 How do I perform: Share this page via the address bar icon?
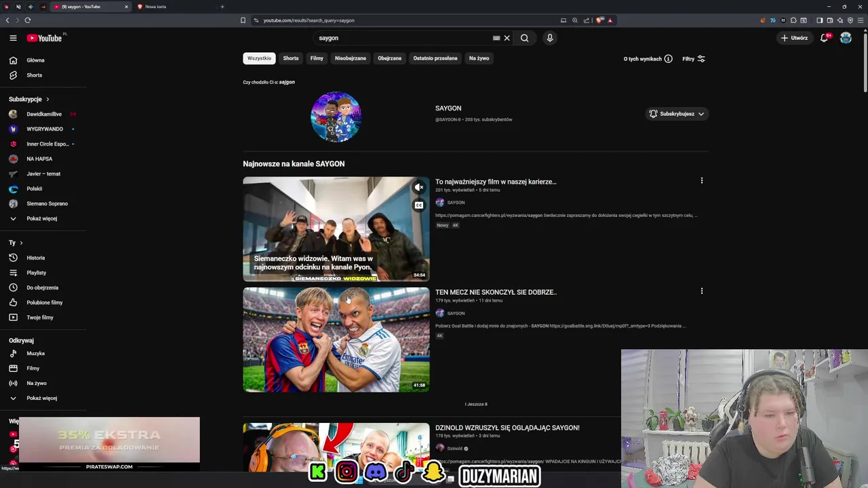click(x=587, y=20)
